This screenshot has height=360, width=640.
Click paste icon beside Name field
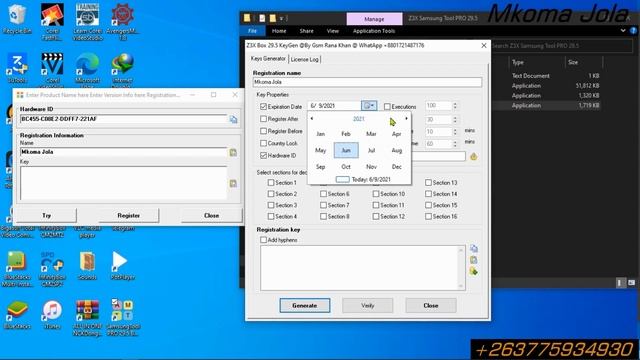pos(233,152)
